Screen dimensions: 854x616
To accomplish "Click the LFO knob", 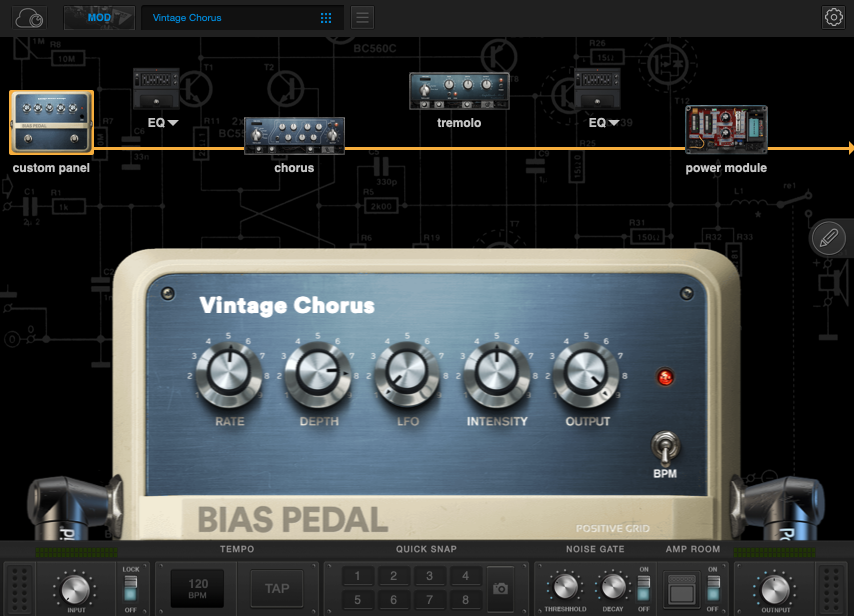I will click(407, 373).
